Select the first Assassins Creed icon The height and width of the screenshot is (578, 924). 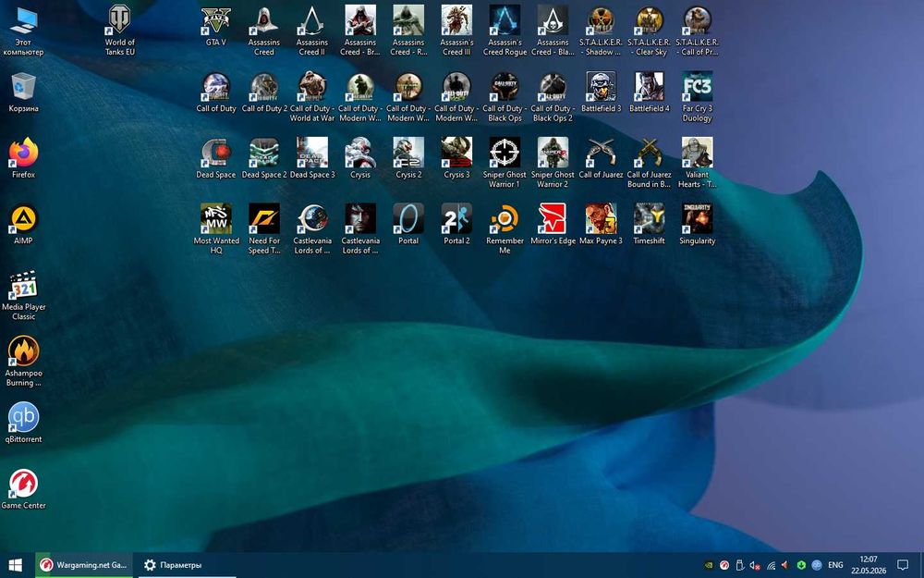point(264,31)
